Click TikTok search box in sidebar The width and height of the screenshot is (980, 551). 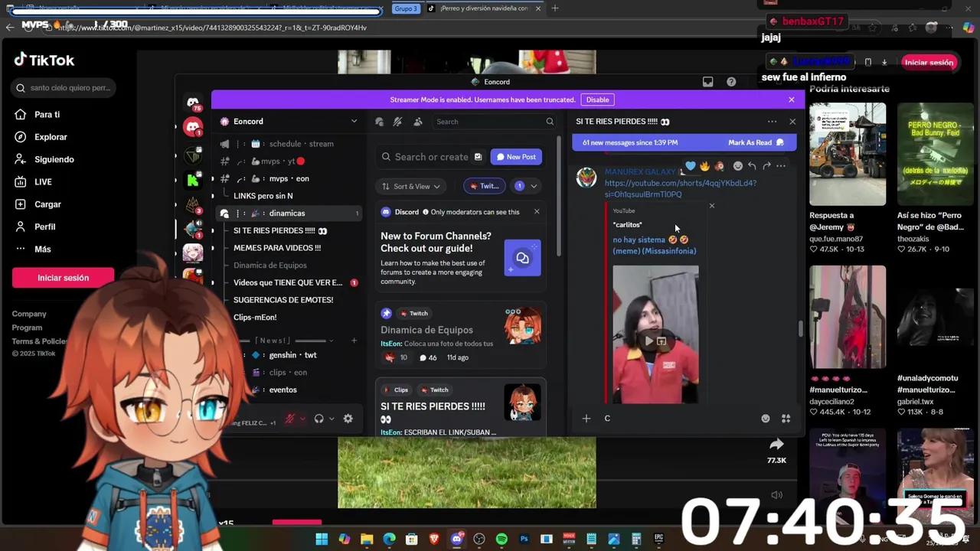click(x=63, y=88)
